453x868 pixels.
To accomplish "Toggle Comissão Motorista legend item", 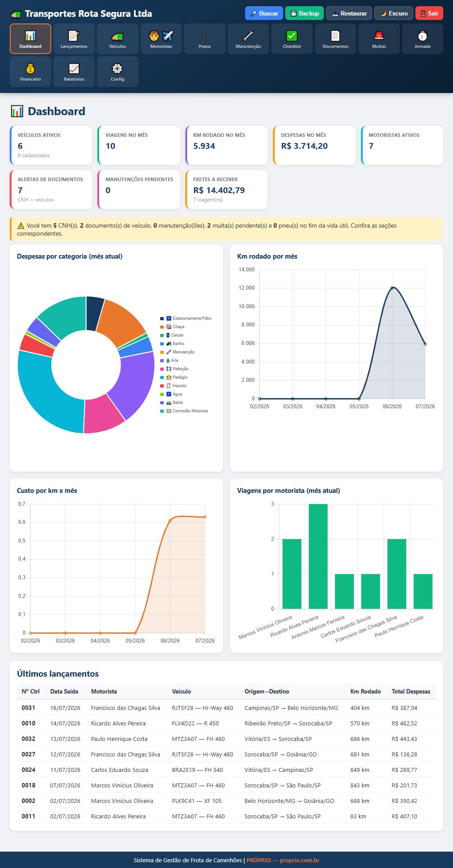I will [x=184, y=411].
